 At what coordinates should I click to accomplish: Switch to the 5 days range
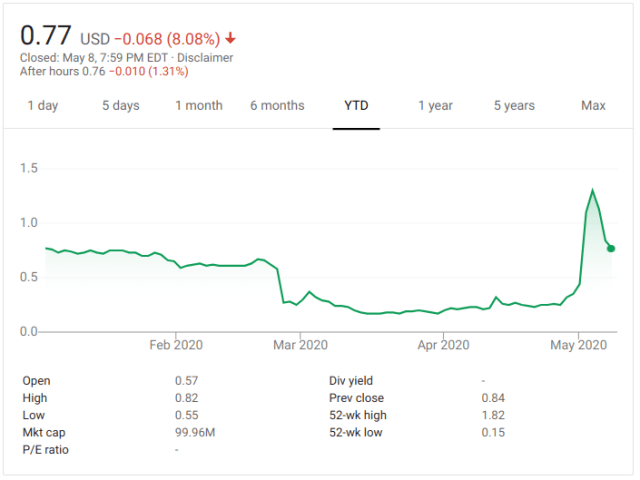(x=121, y=106)
